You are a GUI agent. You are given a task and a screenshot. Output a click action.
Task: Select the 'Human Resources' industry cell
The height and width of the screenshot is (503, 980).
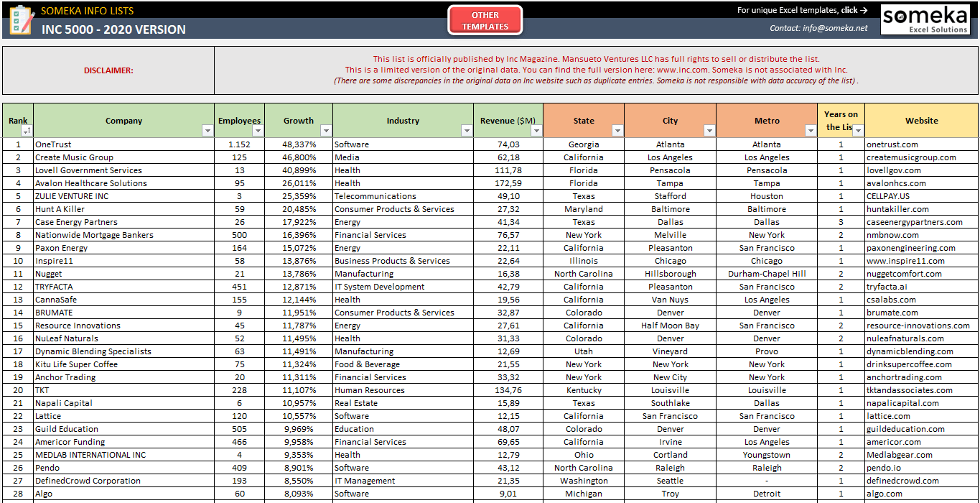point(403,390)
